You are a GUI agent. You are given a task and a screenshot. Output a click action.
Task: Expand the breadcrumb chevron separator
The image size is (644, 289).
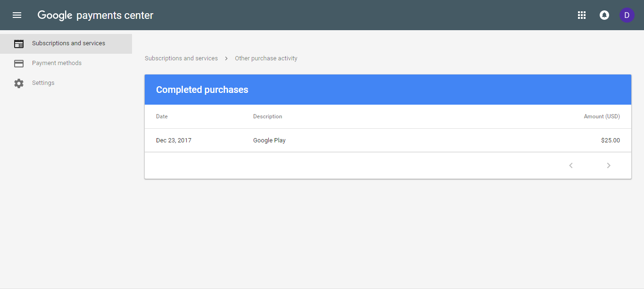[226, 58]
